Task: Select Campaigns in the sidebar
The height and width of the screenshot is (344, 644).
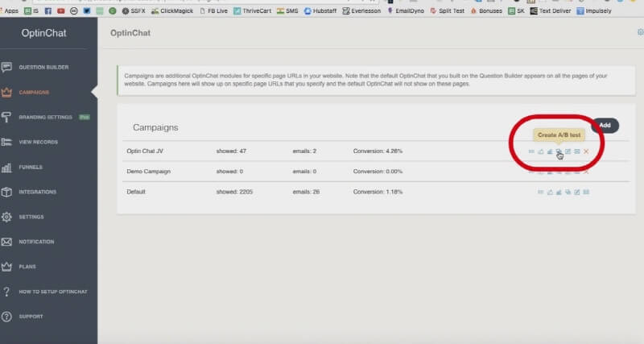Action: point(34,92)
